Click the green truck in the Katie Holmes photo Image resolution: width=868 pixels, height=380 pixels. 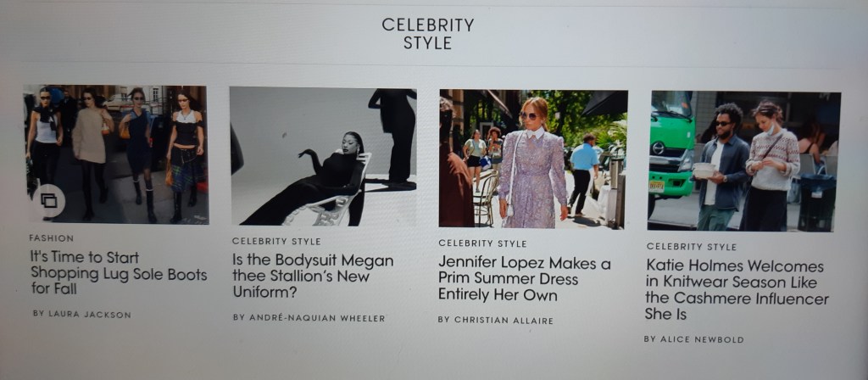coord(671,144)
